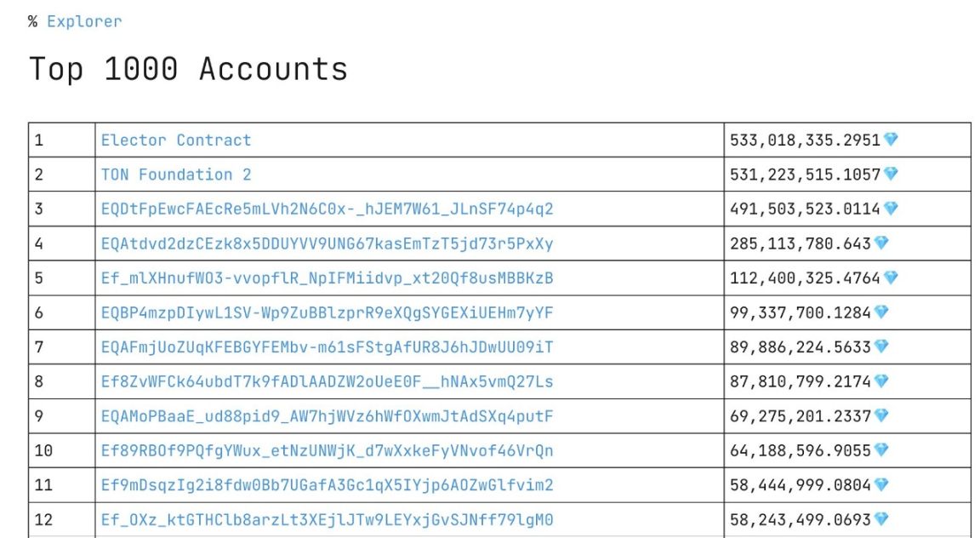View the account address starting with Ef9mDsqzIg2
Screen dimensions: 980x538
tap(327, 485)
